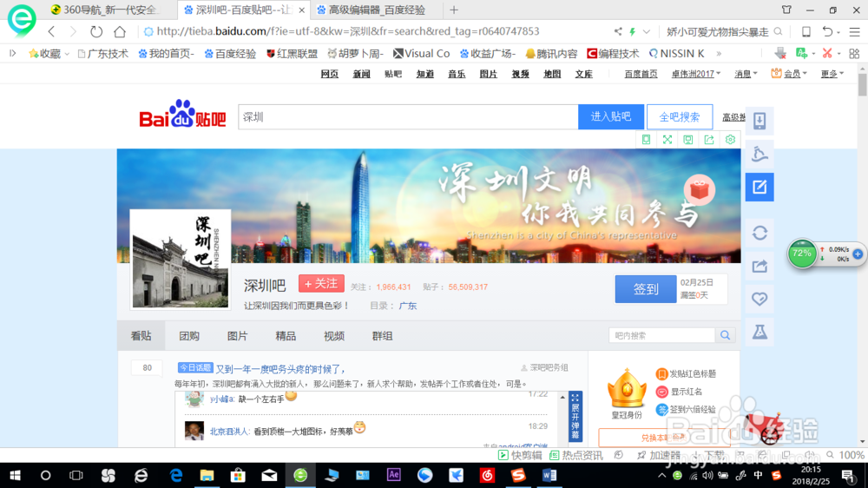This screenshot has width=868, height=488.
Task: Open the 百度经验 bookmark
Action: (x=230, y=54)
